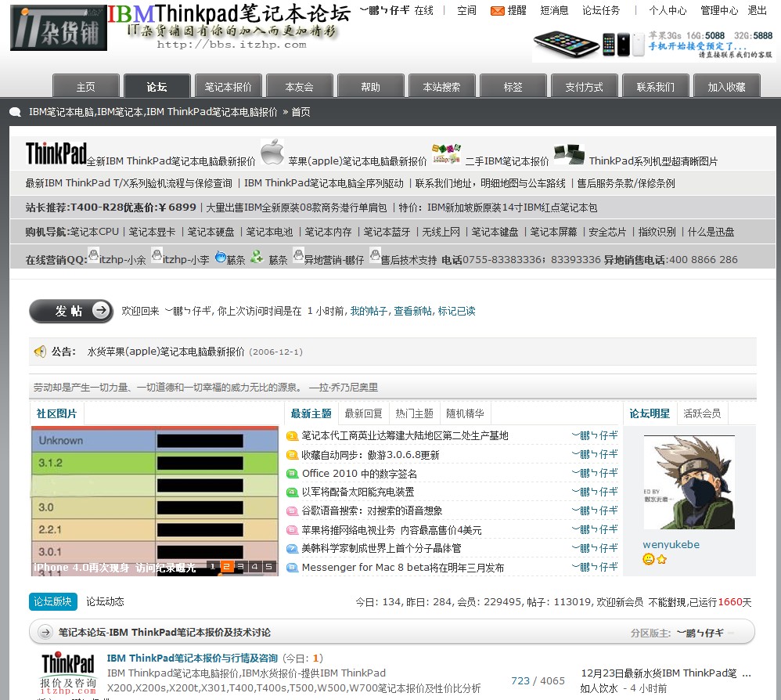Viewport: 781px width, 700px height.
Task: Click topic icon beside Office 2010 post
Action: (x=292, y=473)
